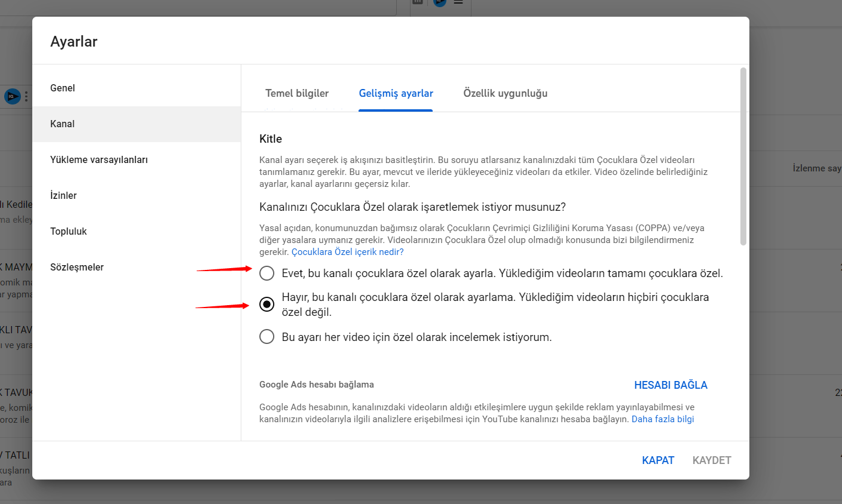842x504 pixels.
Task: Click the channel avatar icon behind dialog
Action: click(x=12, y=96)
